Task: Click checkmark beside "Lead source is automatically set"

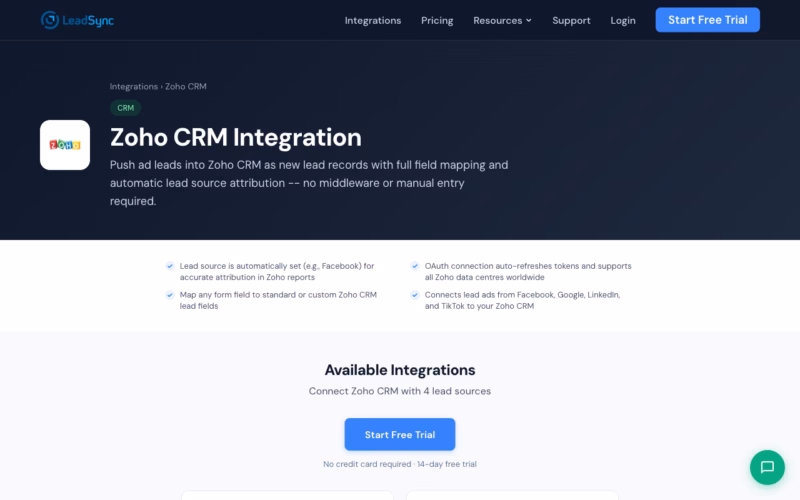Action: coord(170,266)
